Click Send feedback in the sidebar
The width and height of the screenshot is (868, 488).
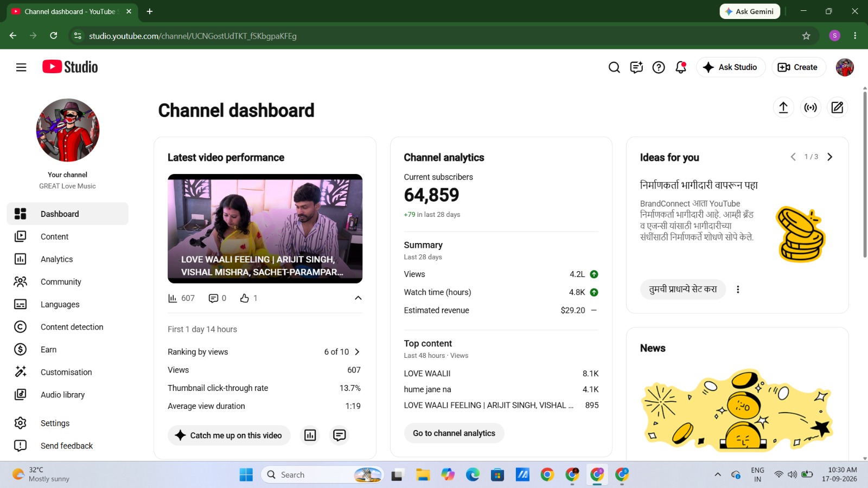click(x=68, y=446)
